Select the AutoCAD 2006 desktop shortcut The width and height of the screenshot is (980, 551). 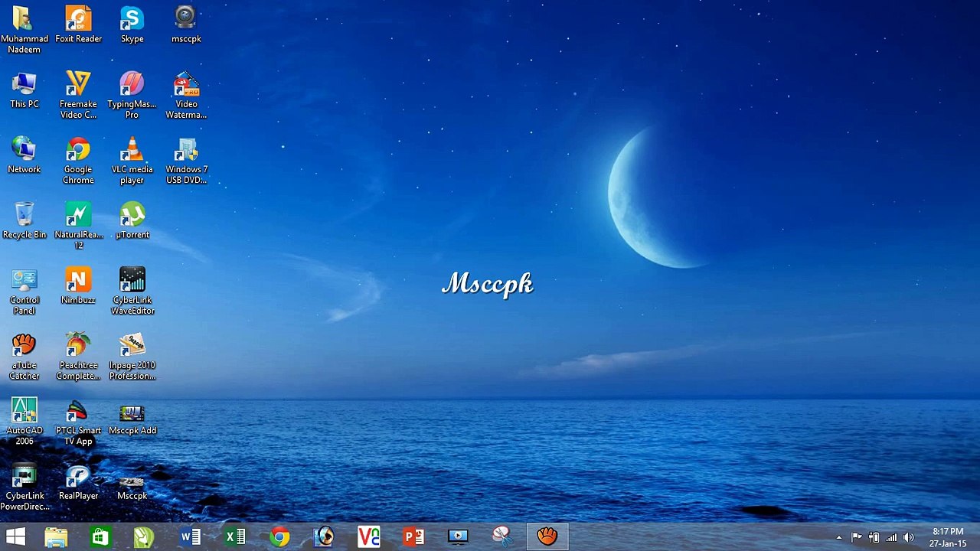point(24,422)
